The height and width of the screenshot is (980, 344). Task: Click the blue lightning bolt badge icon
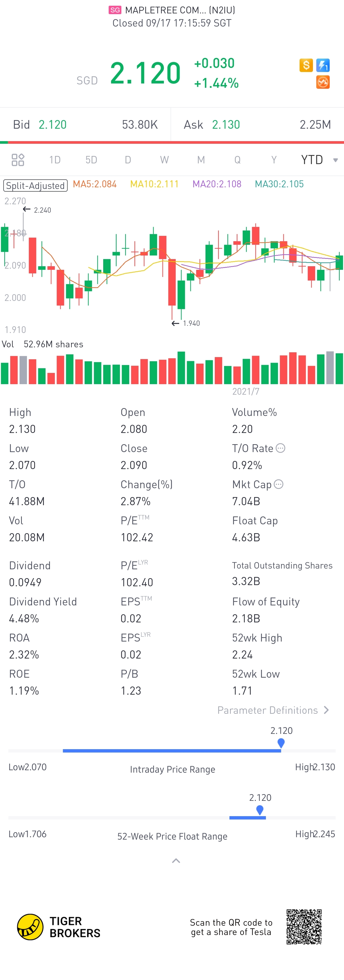(x=323, y=66)
